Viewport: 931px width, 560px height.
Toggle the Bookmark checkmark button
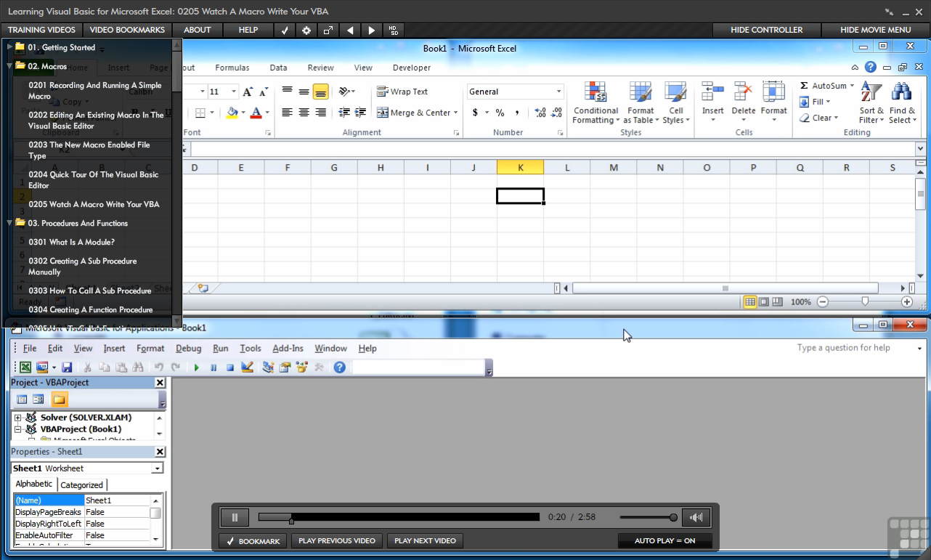click(253, 541)
